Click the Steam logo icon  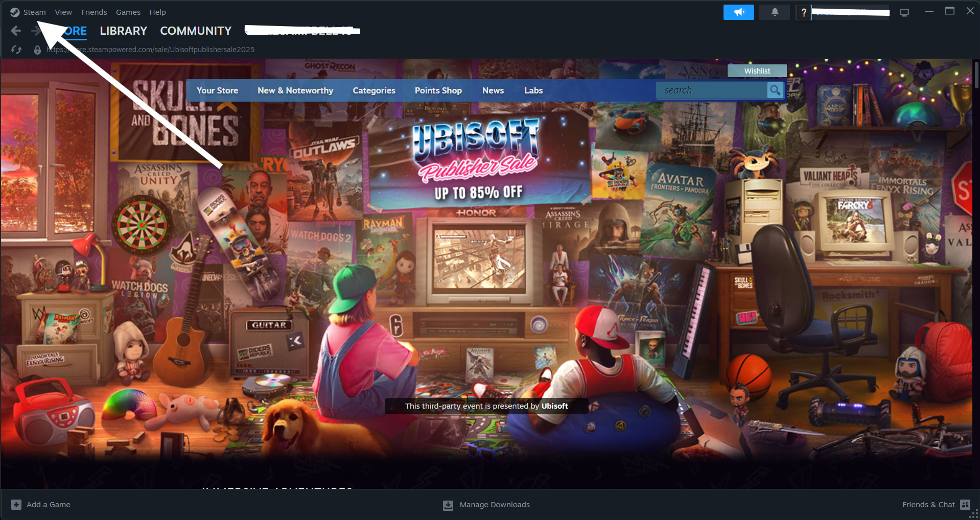(15, 12)
